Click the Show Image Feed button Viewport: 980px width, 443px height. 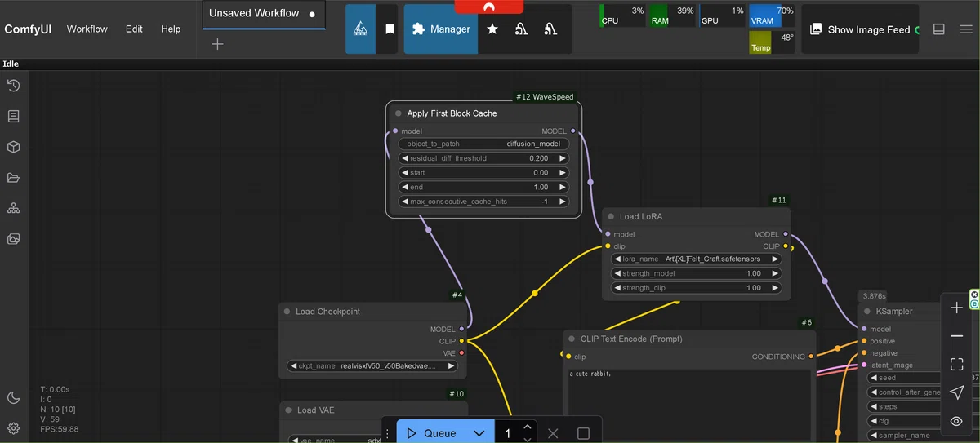(860, 29)
